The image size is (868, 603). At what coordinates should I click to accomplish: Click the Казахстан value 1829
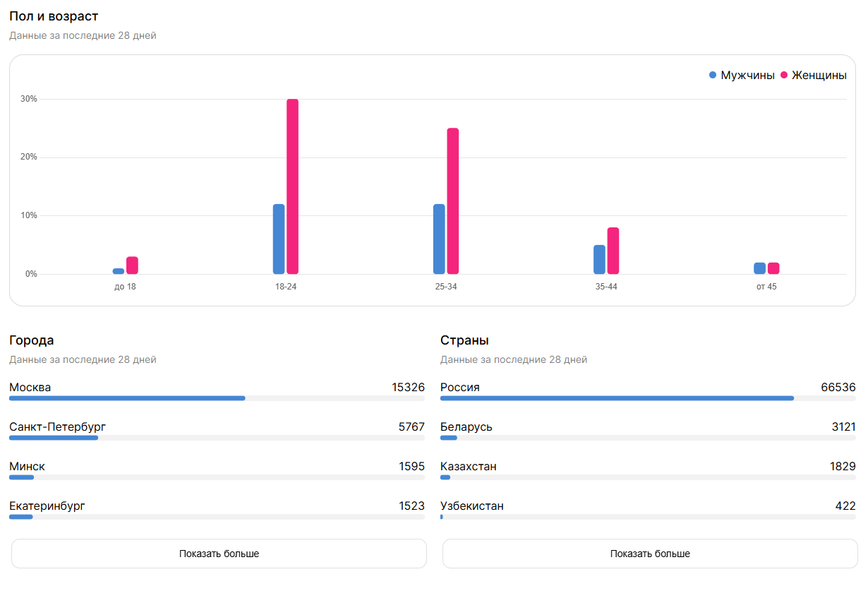[x=843, y=467]
